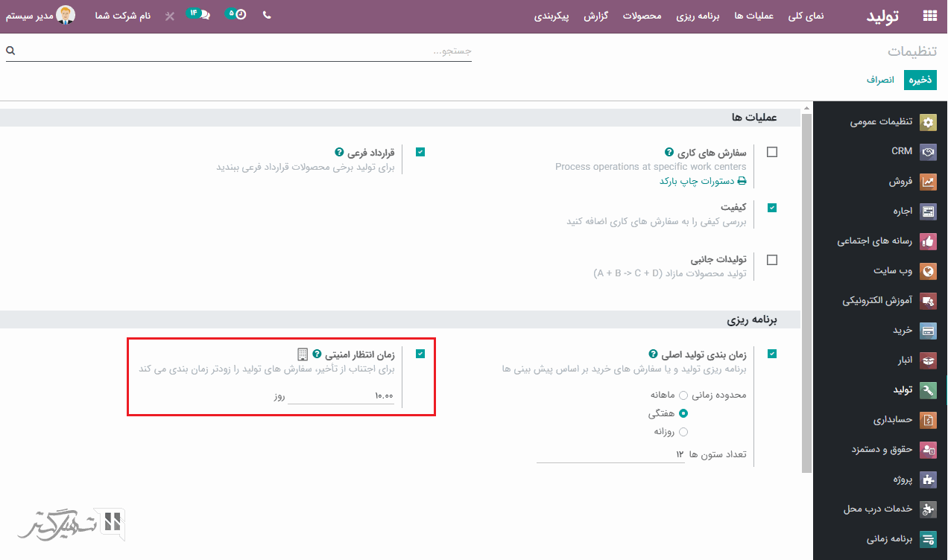Screen dimensions: 948x560
Task: Toggle زمان انتظار امنیتی checkbox
Action: pos(420,354)
